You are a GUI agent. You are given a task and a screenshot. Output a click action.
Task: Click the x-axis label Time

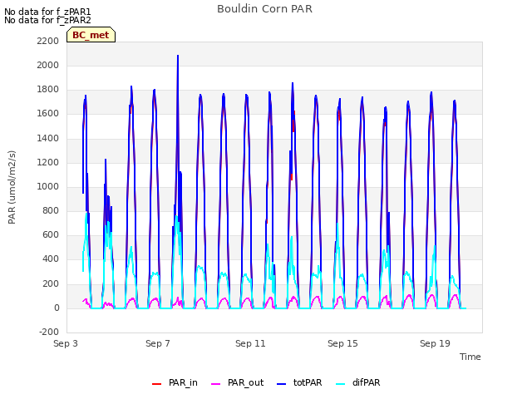point(470,357)
